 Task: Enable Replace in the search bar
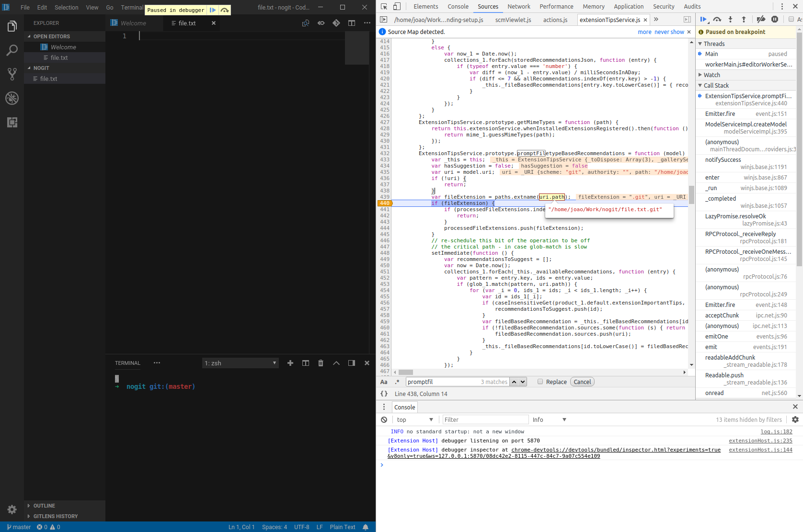pos(540,382)
